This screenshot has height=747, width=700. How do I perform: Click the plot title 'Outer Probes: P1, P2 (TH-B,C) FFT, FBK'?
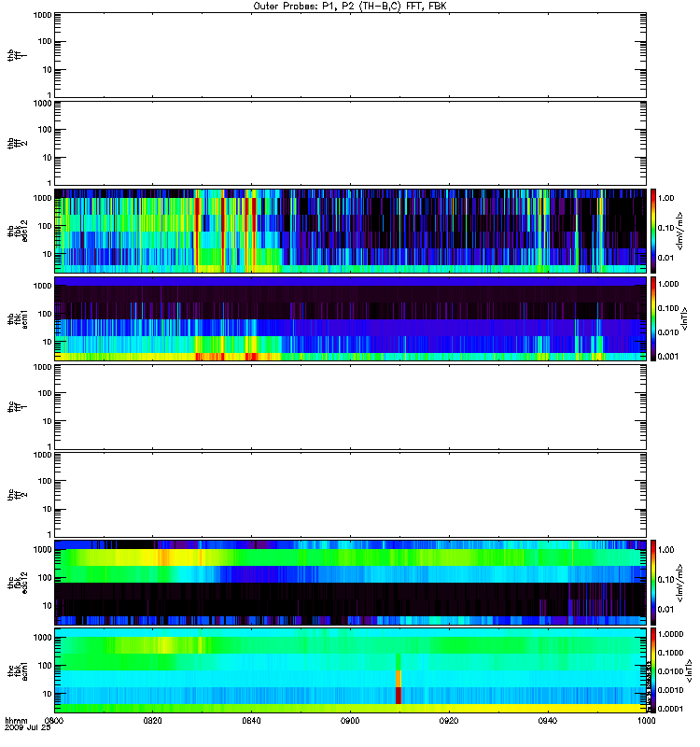350,7
